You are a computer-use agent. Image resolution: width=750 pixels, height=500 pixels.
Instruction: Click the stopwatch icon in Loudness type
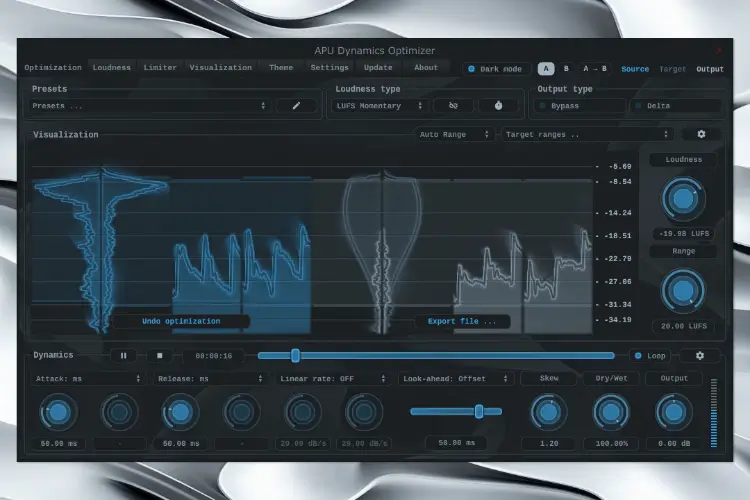click(x=498, y=105)
